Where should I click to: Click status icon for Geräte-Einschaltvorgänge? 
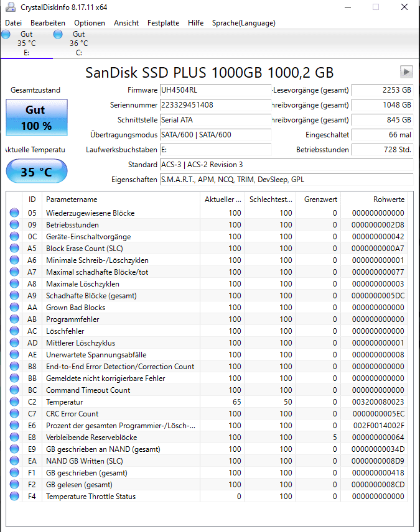pos(14,237)
